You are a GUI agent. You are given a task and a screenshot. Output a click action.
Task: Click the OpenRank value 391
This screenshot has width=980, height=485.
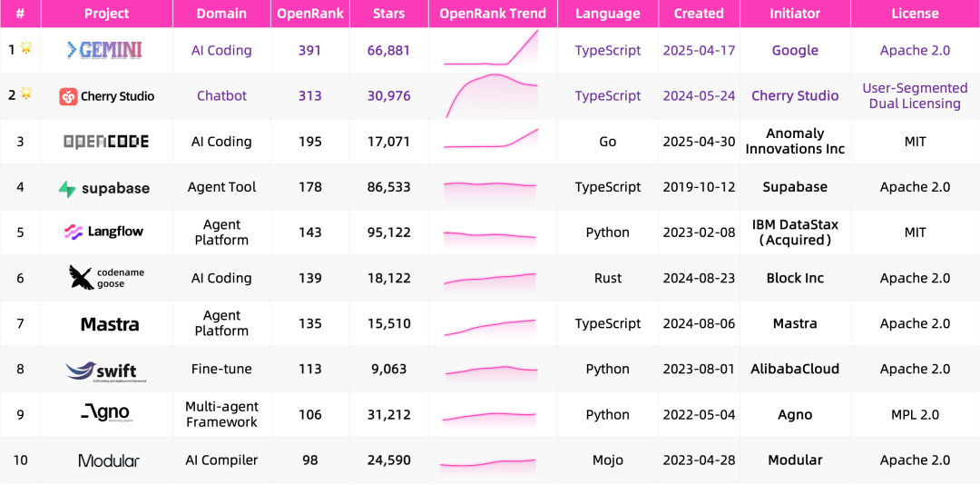310,51
